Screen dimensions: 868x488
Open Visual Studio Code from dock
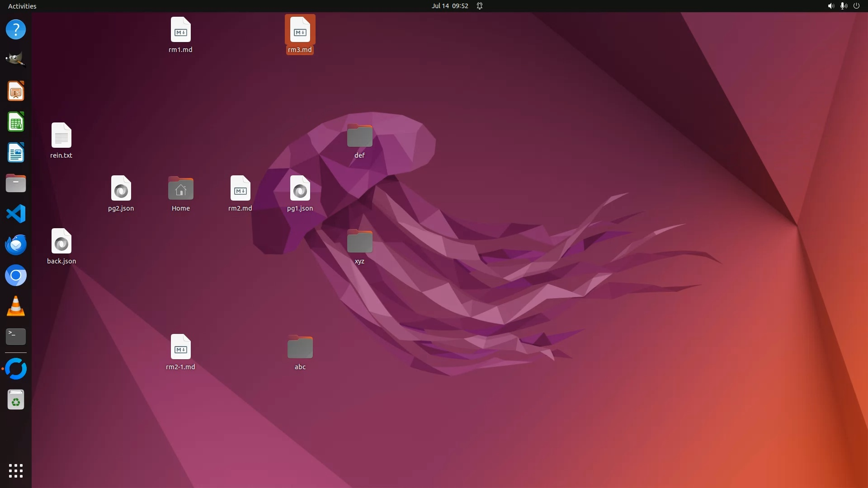(x=15, y=214)
